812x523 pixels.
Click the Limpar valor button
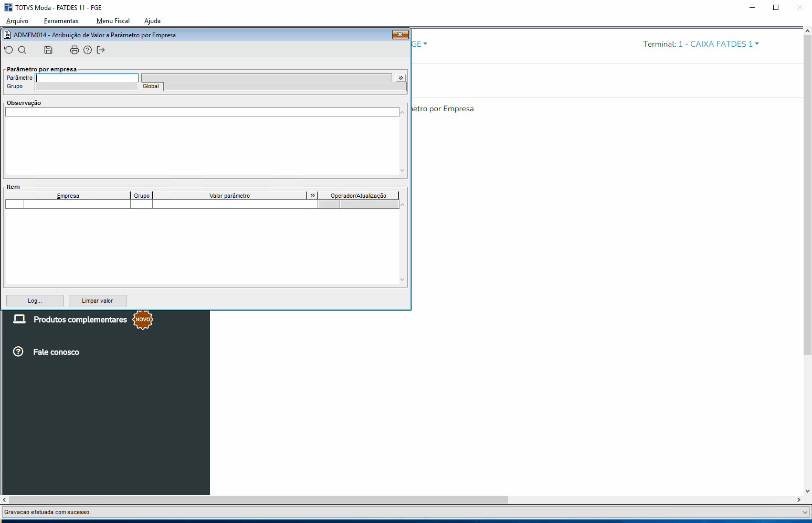pyautogui.click(x=98, y=301)
